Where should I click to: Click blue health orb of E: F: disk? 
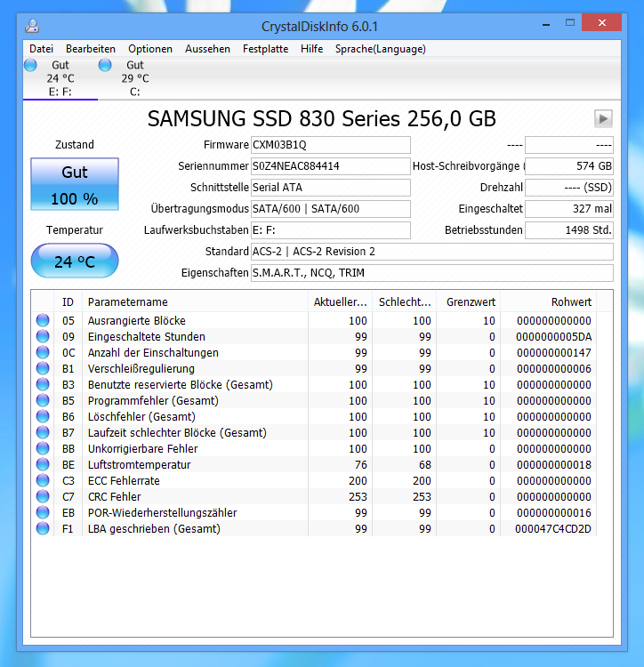point(30,65)
